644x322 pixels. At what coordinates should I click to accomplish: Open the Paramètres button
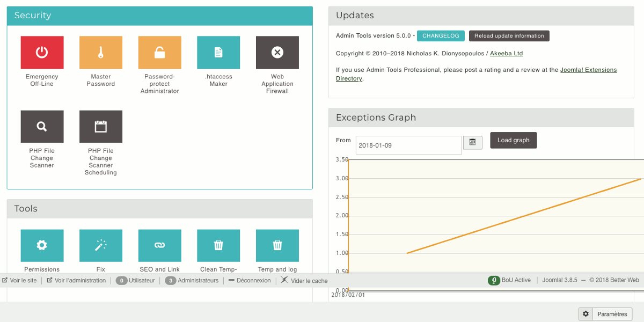coord(605,314)
